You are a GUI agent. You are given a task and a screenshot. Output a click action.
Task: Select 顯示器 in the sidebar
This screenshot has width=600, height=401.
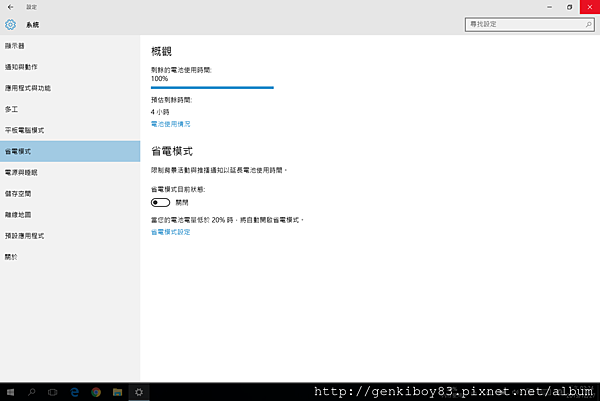tap(70, 46)
